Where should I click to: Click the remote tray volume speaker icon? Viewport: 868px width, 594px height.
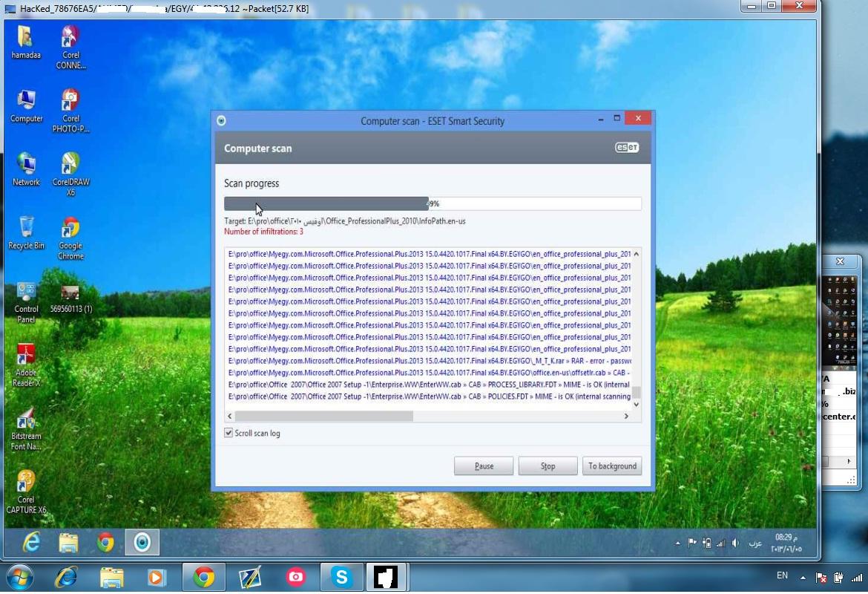[x=735, y=543]
